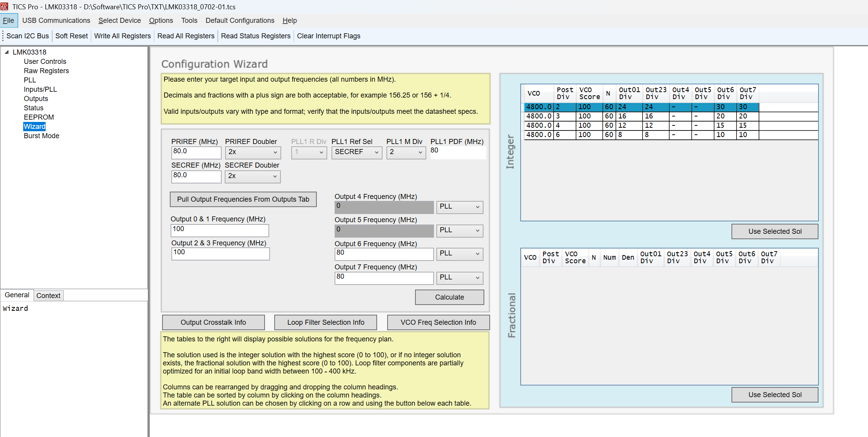Click Clear Interrupt Flags

pyautogui.click(x=328, y=36)
